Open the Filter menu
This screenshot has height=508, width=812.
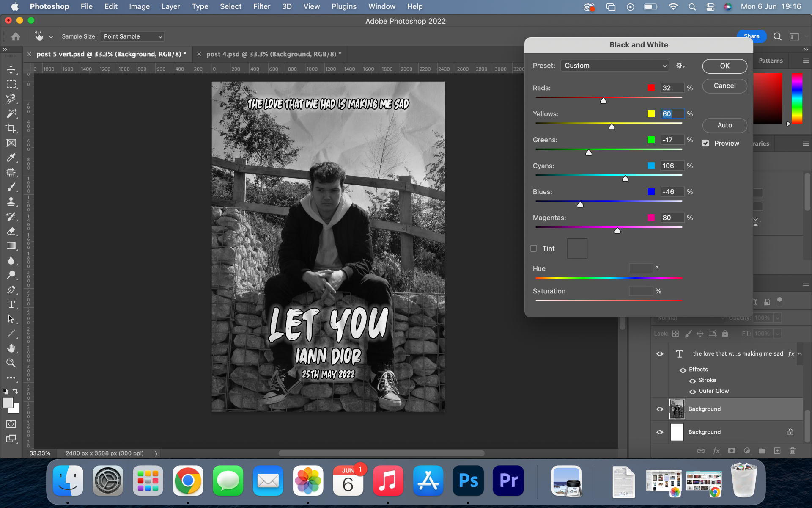click(261, 6)
